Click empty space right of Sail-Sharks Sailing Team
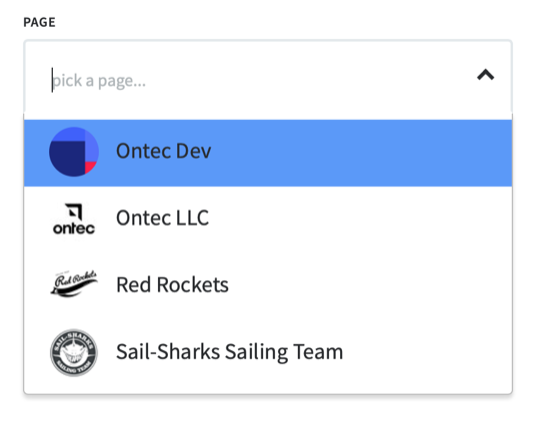The image size is (540, 422). click(428, 352)
